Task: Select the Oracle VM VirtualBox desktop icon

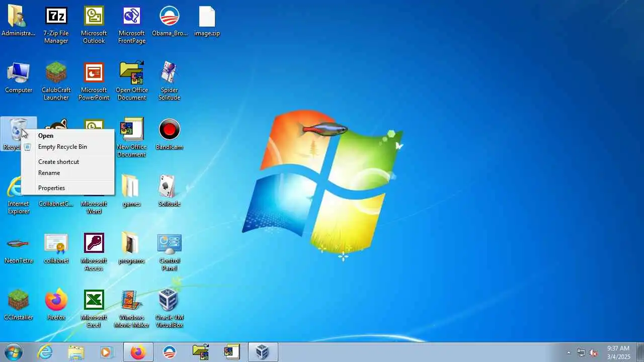Action: point(170,309)
